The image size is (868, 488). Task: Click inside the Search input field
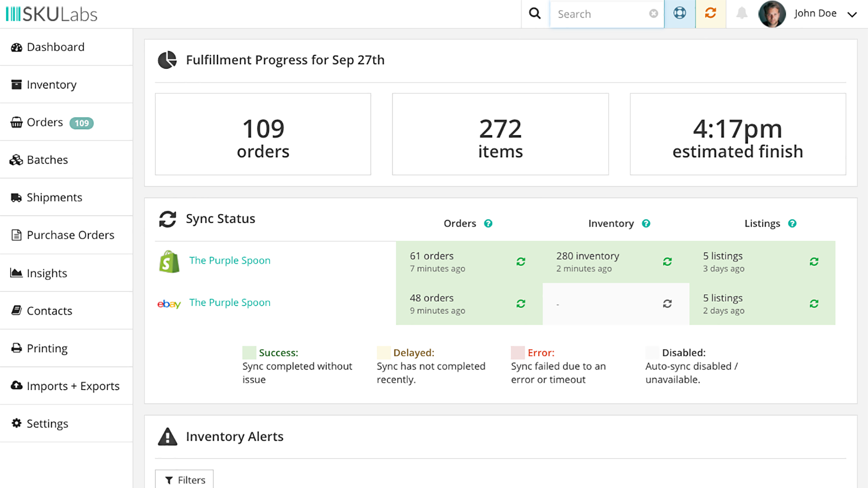point(597,14)
